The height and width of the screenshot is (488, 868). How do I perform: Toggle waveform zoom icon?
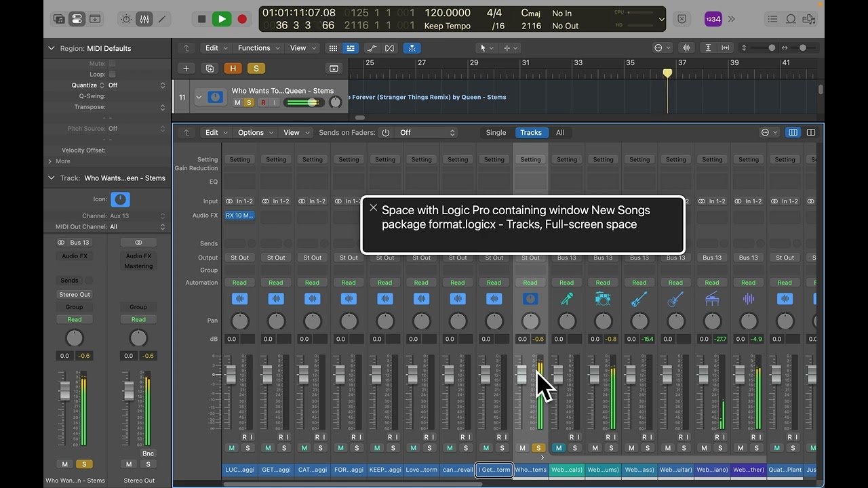coord(686,48)
